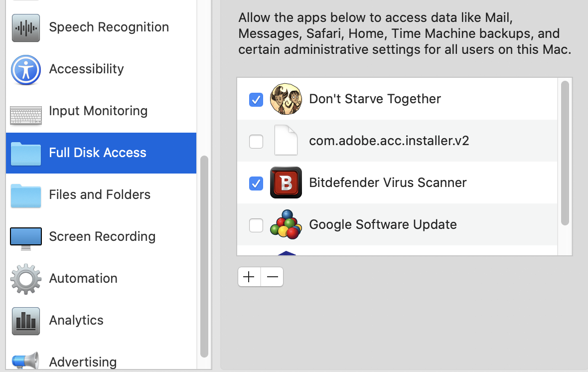Select the Accessibility figure icon
This screenshot has width=588, height=372.
25,69
